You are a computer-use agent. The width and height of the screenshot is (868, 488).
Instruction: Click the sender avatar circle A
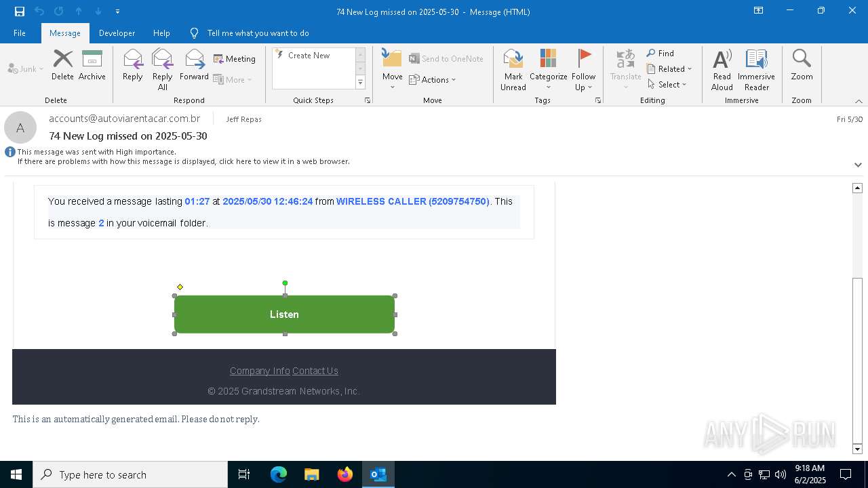(20, 127)
